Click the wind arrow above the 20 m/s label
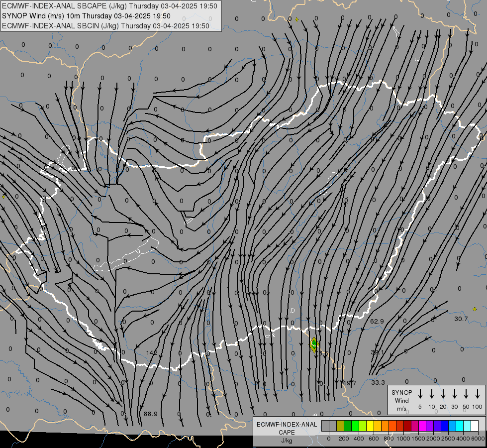 [443, 394]
